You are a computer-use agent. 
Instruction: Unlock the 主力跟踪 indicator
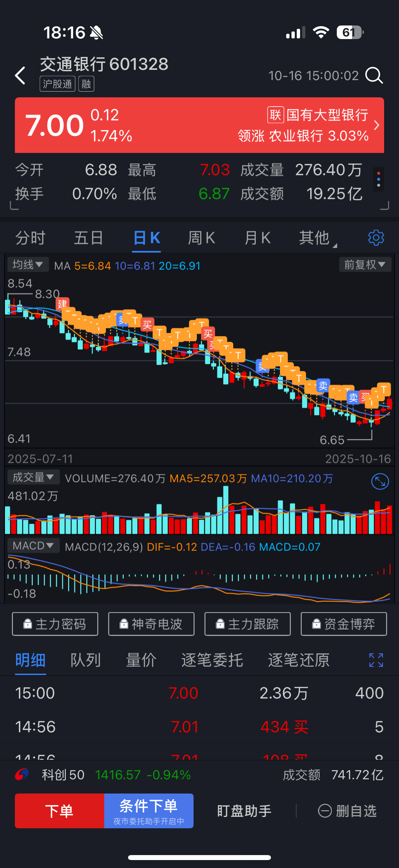click(247, 624)
